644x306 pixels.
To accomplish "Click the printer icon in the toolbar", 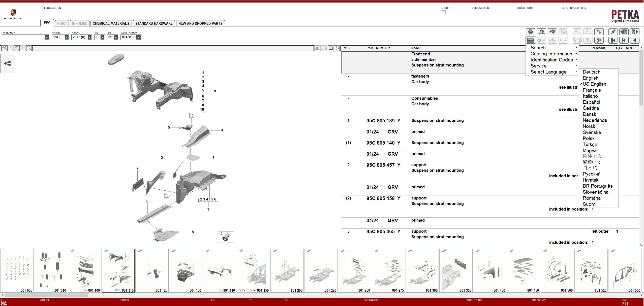I will pyautogui.click(x=530, y=32).
